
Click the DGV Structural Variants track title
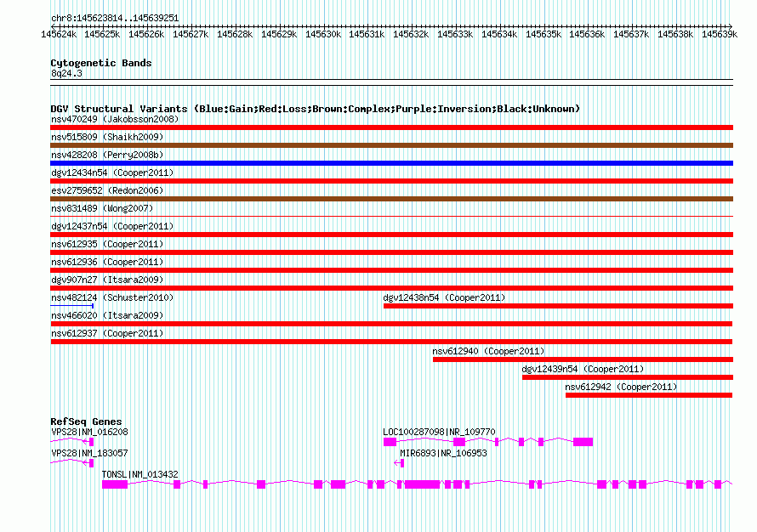click(316, 109)
